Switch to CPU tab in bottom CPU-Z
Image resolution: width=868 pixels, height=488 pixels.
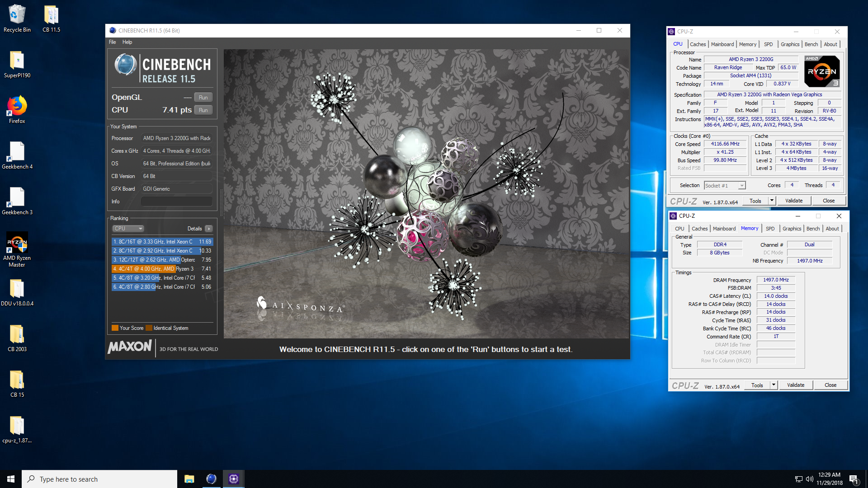679,229
